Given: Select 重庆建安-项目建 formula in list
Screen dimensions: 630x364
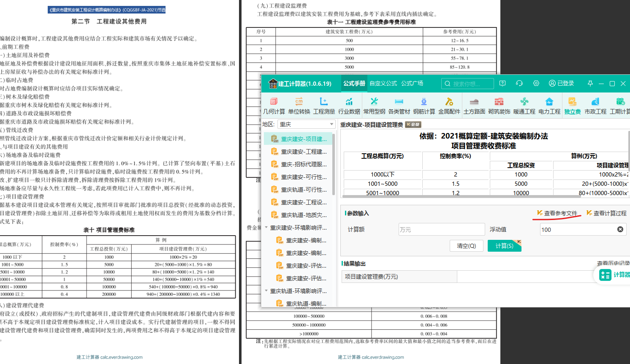Looking at the screenshot, I should tap(299, 139).
